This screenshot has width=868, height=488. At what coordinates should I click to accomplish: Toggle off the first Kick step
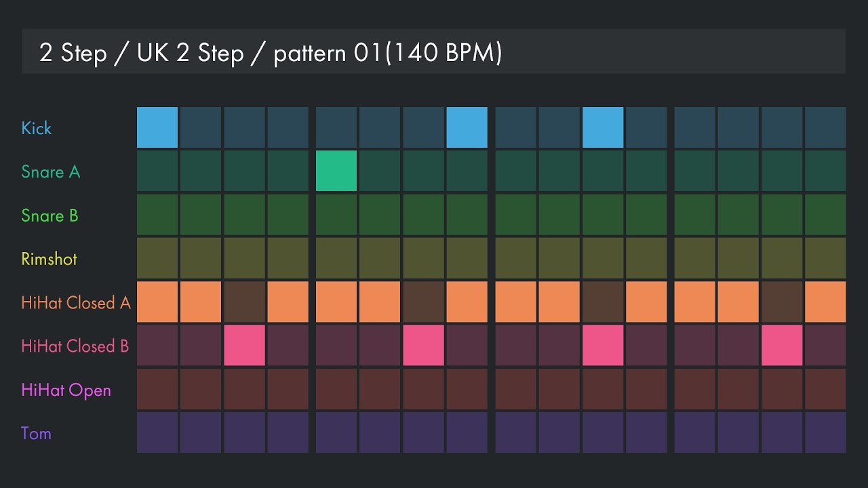[157, 127]
